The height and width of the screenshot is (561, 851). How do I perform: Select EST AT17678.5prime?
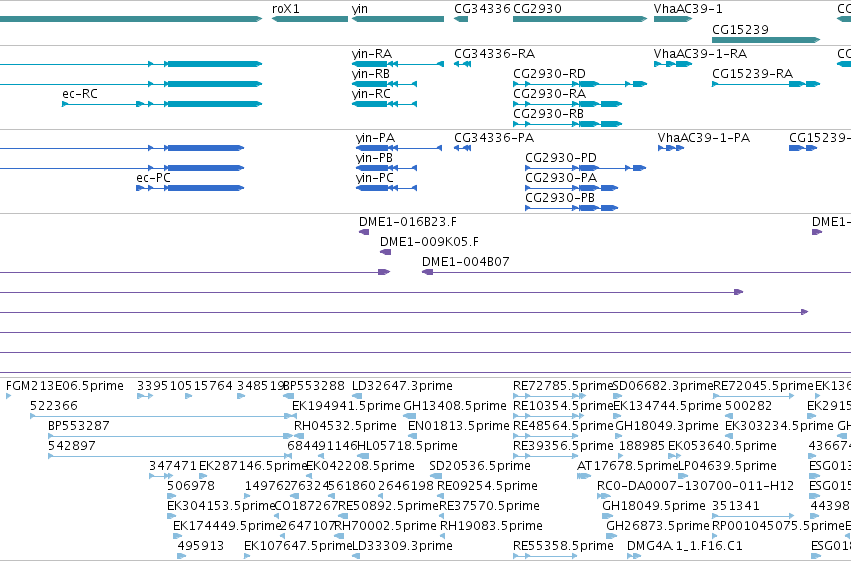tap(584, 476)
